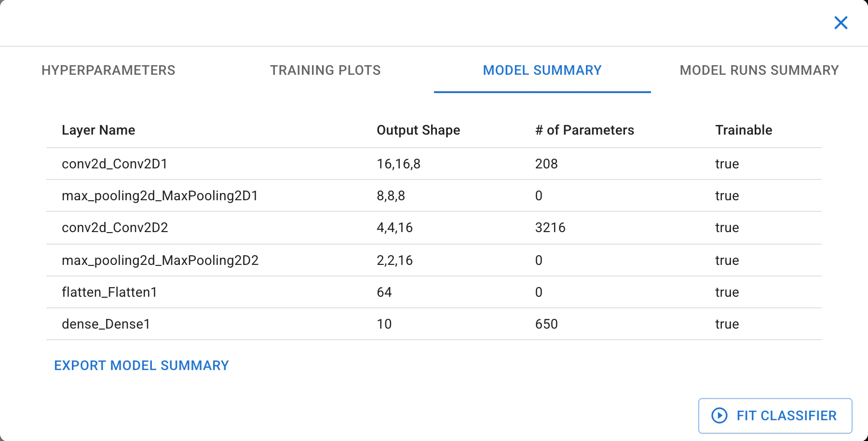Select the flatten_Flatten1 layer name
868x441 pixels.
coord(109,292)
